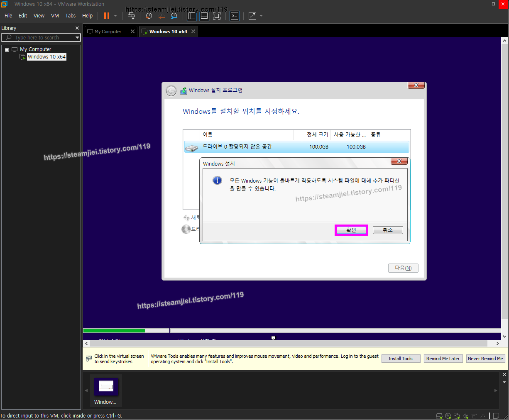Click the Library search input field
Screen dimensions: 509x420
coord(38,38)
